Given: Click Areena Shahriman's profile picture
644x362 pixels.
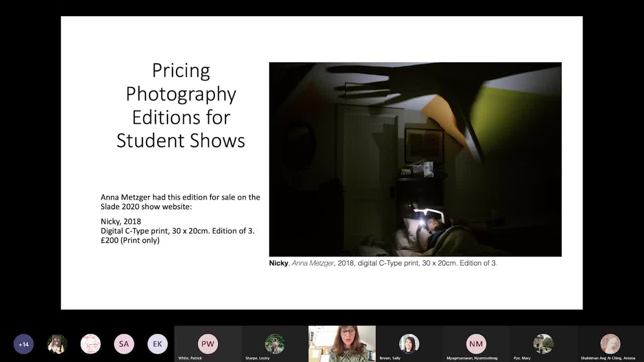Looking at the screenshot, I should click(610, 344).
